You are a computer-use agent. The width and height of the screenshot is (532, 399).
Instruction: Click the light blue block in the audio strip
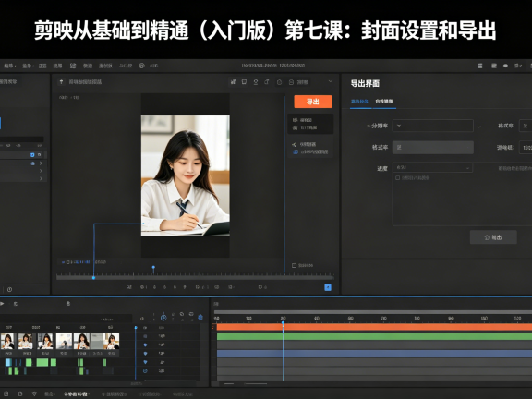[8, 362]
